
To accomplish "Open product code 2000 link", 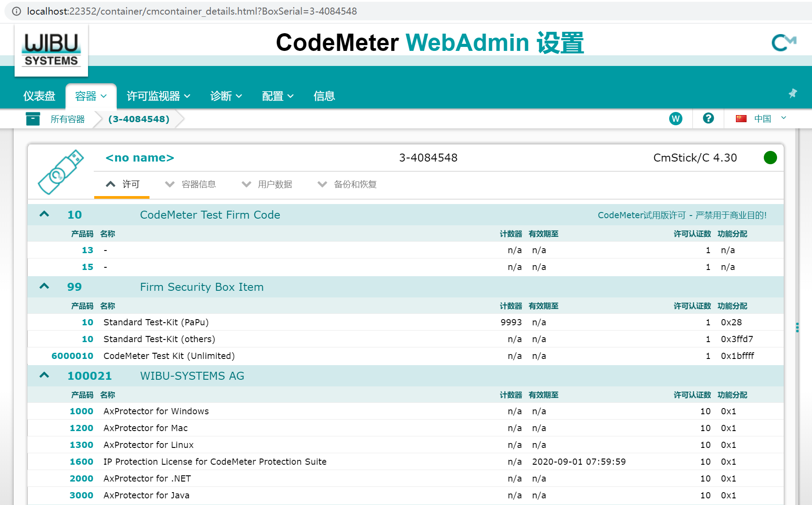I will click(x=81, y=478).
